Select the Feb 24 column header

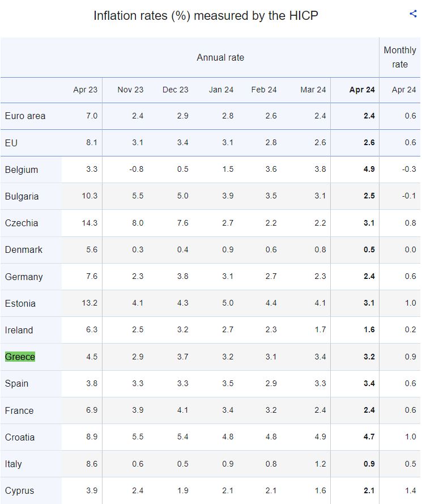click(264, 90)
